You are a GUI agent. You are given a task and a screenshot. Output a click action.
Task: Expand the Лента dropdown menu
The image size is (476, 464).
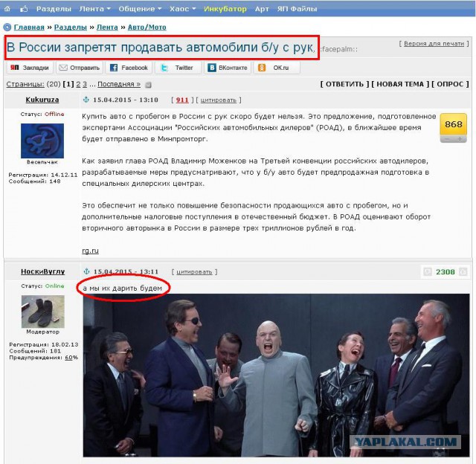(x=94, y=9)
